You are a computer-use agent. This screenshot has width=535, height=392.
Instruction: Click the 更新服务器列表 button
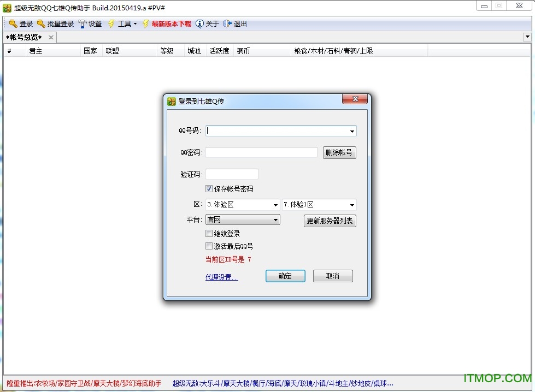point(330,221)
